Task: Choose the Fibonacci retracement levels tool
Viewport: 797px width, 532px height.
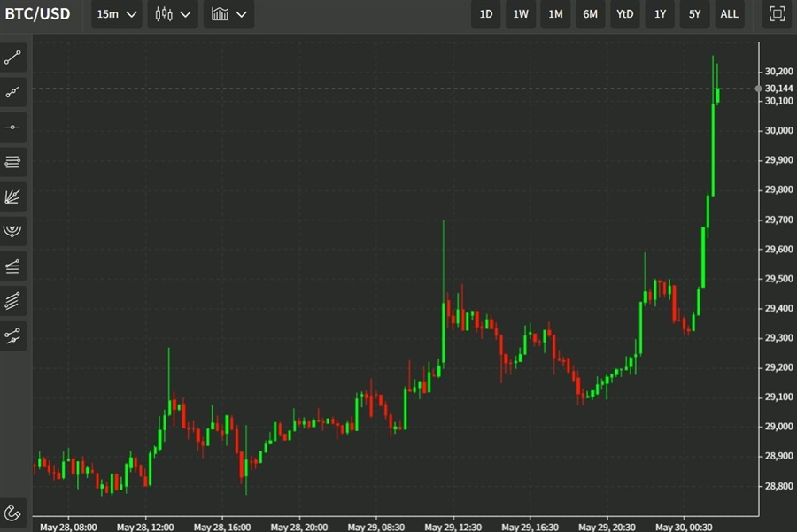Action: click(13, 162)
